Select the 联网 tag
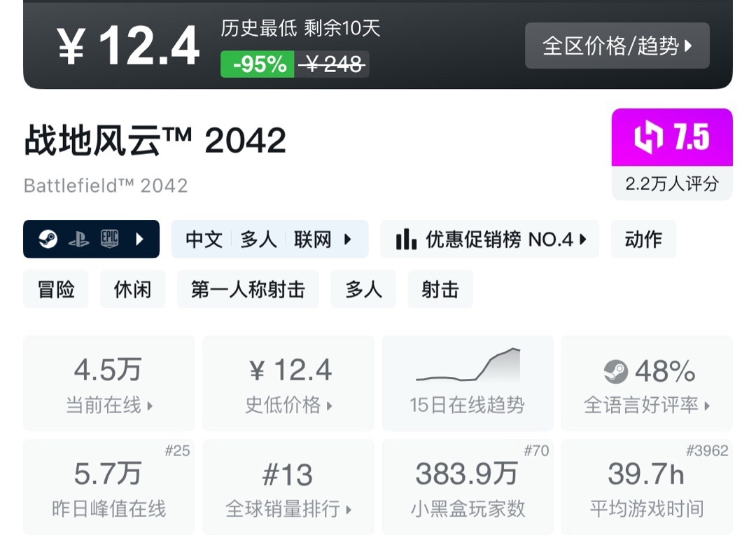756x540 pixels. coord(313,240)
